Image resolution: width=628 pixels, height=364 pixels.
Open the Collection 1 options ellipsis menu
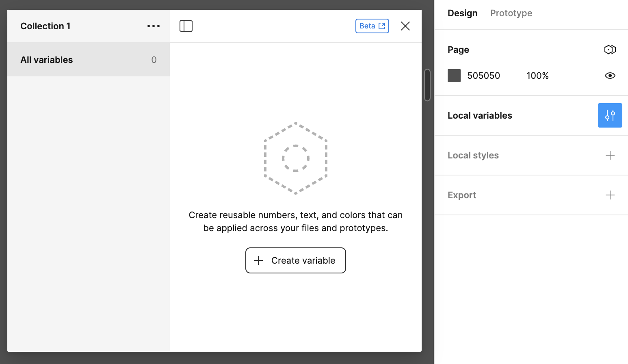pyautogui.click(x=154, y=26)
